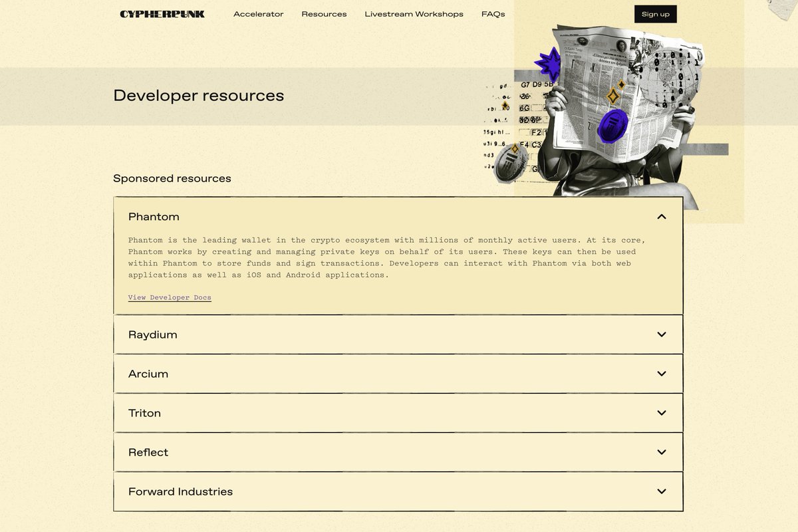Expand Forward Industries section chevron

coord(661,491)
